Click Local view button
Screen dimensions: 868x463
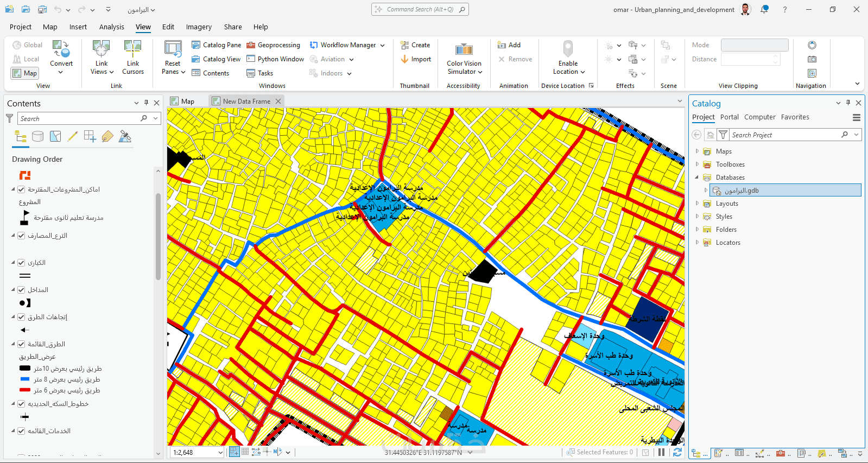[26, 59]
